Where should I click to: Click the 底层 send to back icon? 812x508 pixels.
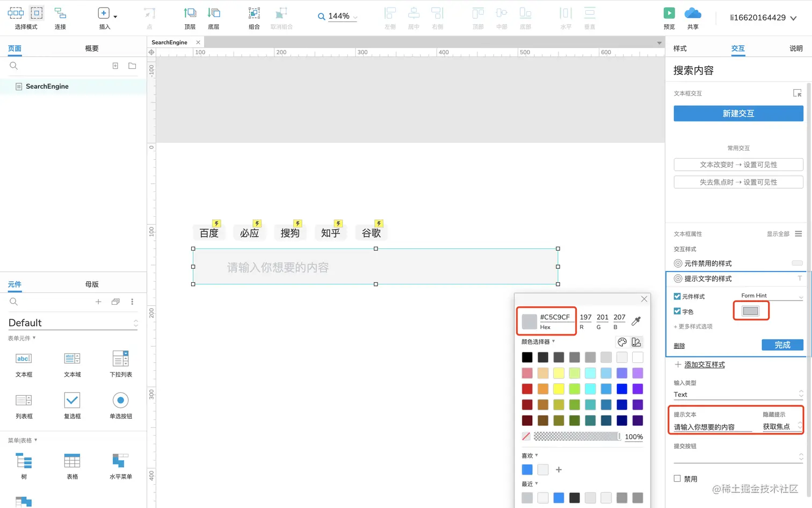click(x=214, y=13)
